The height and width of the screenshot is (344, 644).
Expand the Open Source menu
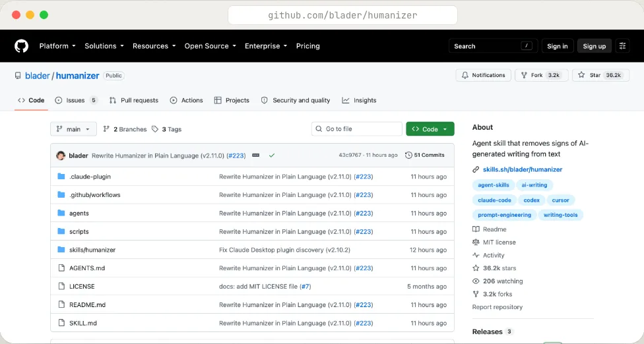[210, 46]
